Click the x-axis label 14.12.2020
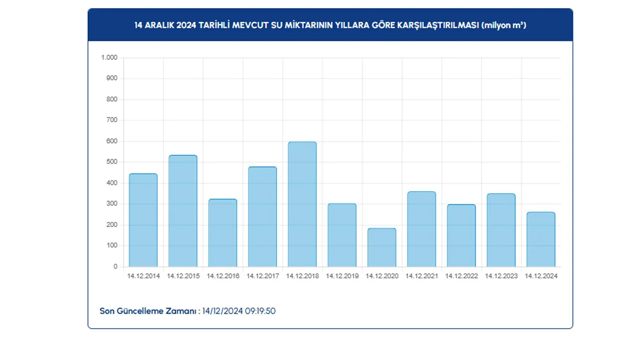Image resolution: width=644 pixels, height=362 pixels. click(x=382, y=276)
